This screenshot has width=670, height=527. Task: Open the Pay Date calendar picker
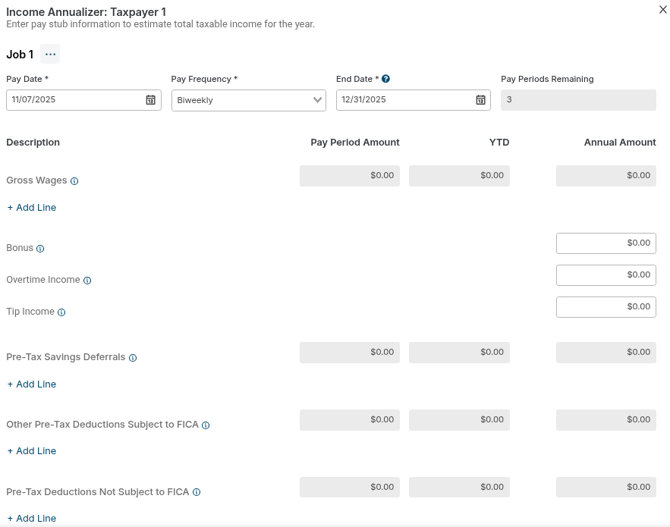coord(151,100)
